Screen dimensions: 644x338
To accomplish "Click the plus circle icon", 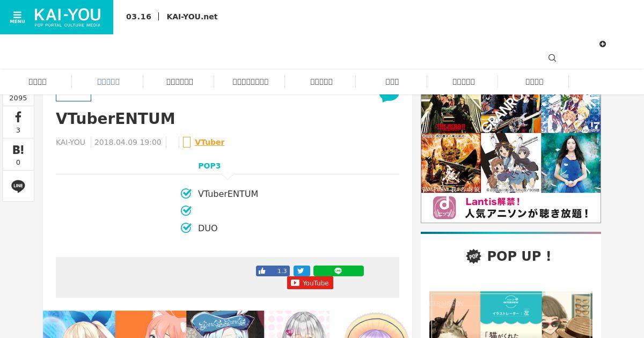I will point(603,44).
